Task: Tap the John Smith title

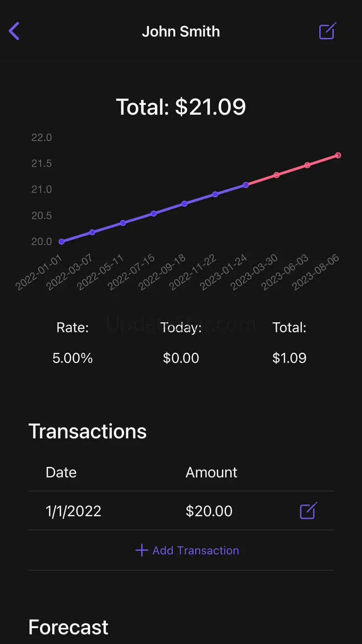Action: pos(181,32)
